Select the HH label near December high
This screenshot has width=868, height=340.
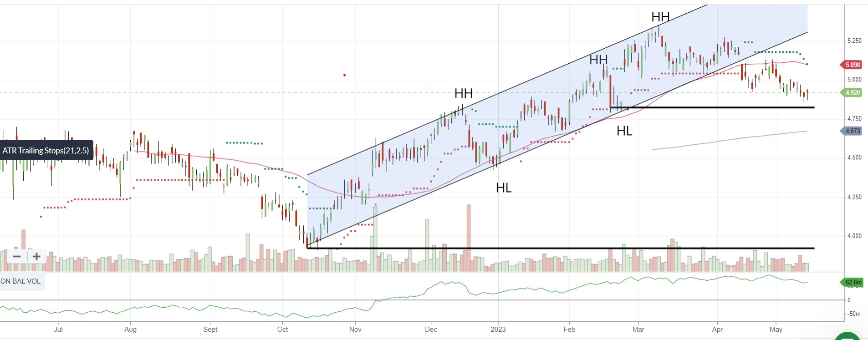click(x=464, y=94)
